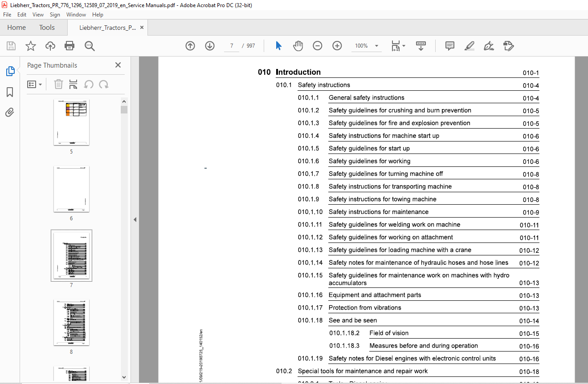Delete selected page trash icon
The height and width of the screenshot is (384, 588).
coord(58,85)
